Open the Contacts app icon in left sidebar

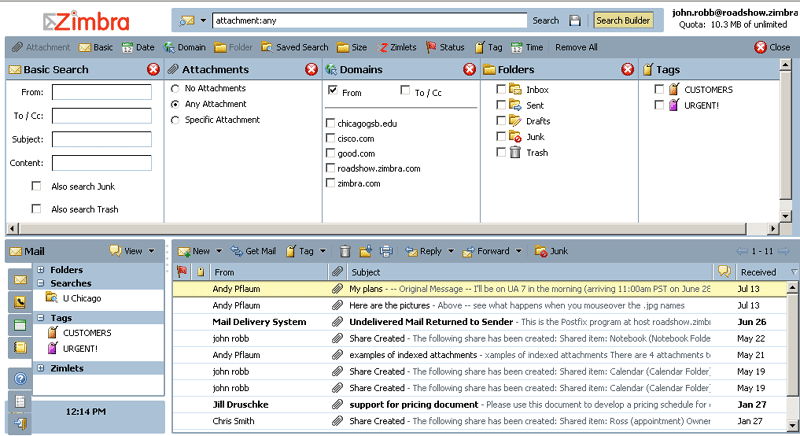tap(20, 302)
